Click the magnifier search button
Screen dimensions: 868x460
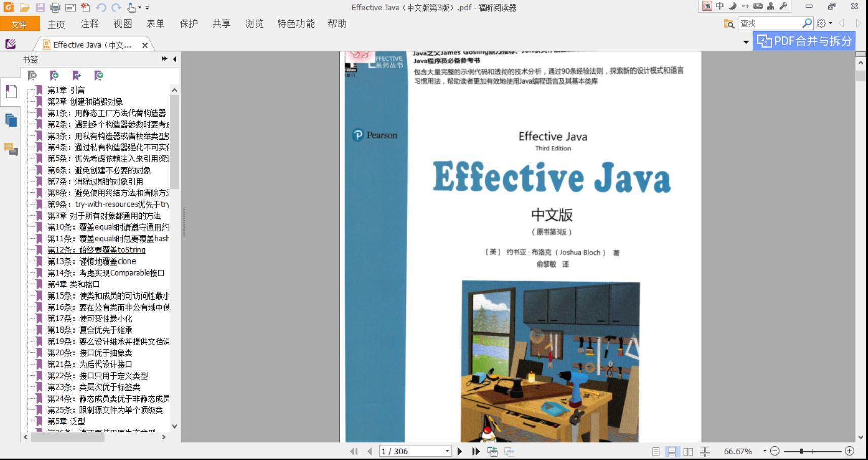pyautogui.click(x=807, y=23)
